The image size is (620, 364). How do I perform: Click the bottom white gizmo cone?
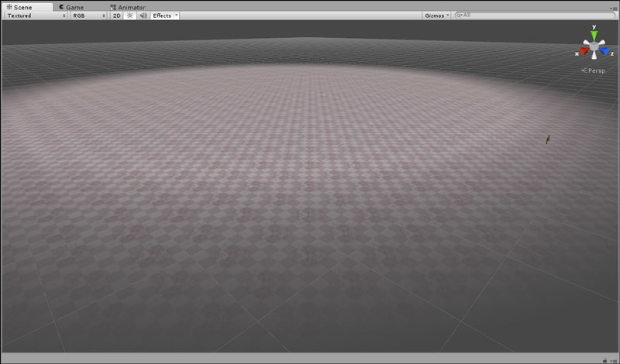(x=594, y=55)
